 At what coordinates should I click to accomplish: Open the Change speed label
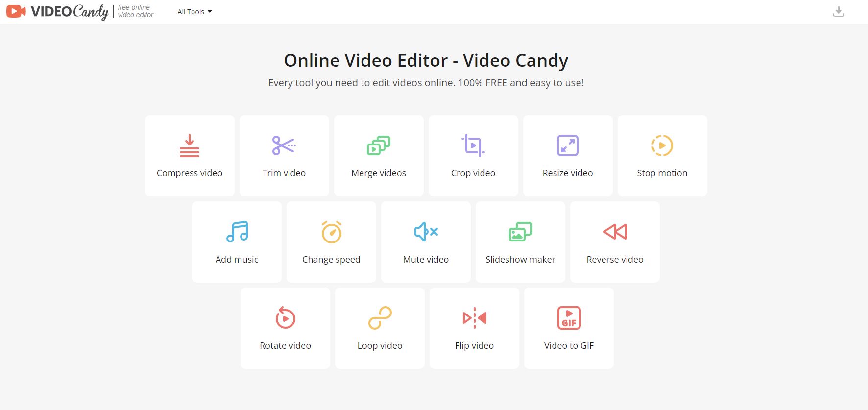tap(331, 260)
